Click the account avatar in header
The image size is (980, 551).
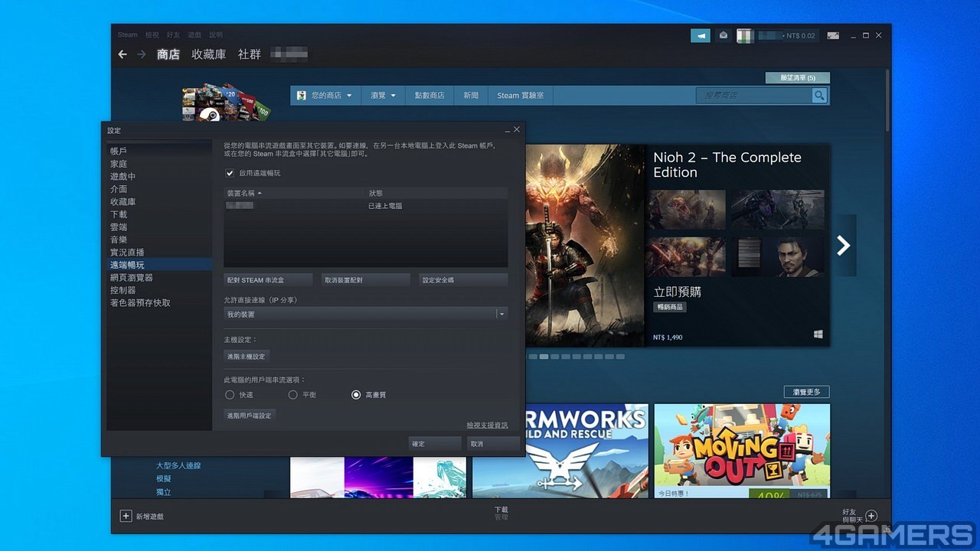(x=745, y=35)
